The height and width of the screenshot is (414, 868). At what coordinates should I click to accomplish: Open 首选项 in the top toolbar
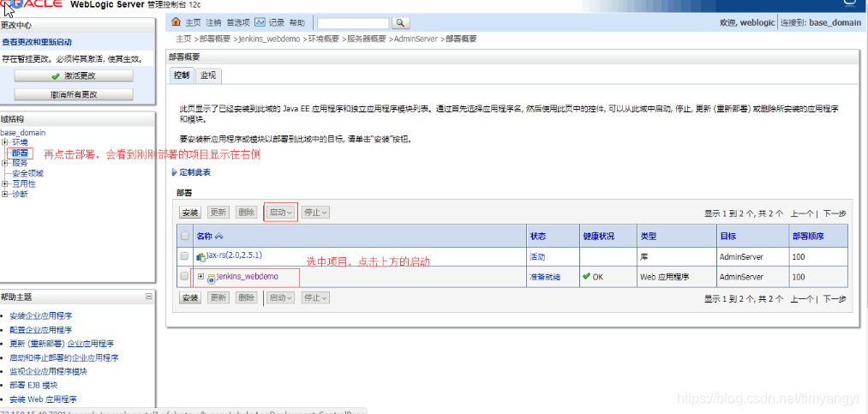(238, 22)
